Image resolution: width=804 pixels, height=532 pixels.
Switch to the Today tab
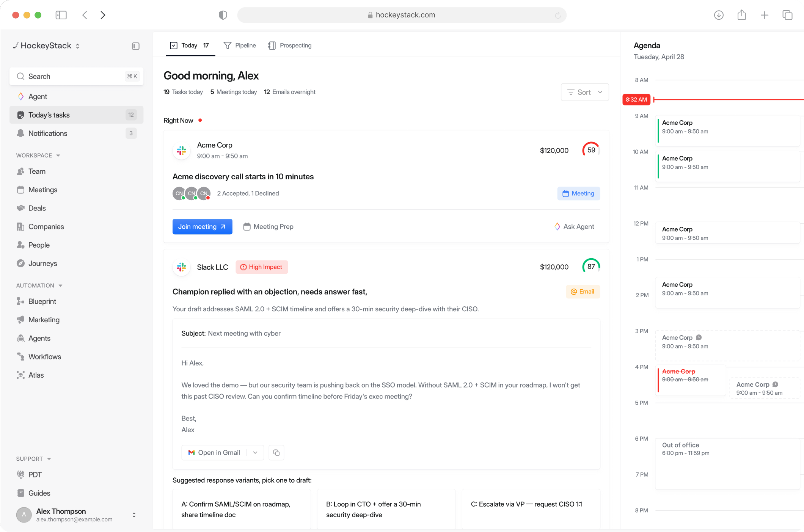[190, 46]
